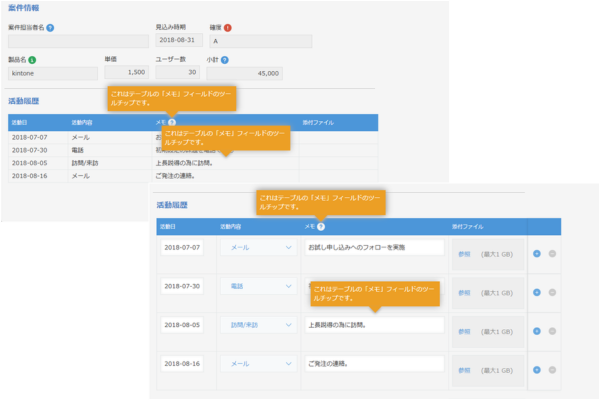The height and width of the screenshot is (400, 600).
Task: Open the 活動内容 dropdown for 2018-08-16 row
Action: click(255, 364)
